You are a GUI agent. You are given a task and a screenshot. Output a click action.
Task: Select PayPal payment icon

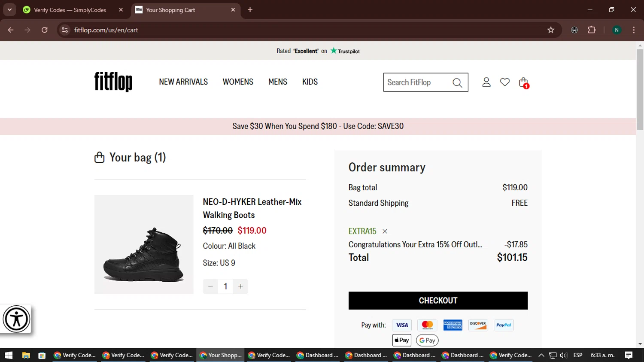click(504, 325)
